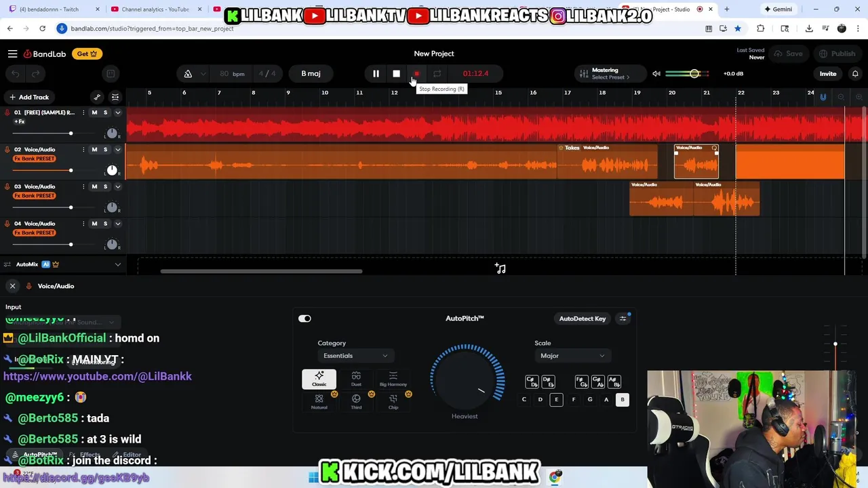Select the C#/Db note key
Viewport: 868px width, 488px height.
click(x=531, y=382)
